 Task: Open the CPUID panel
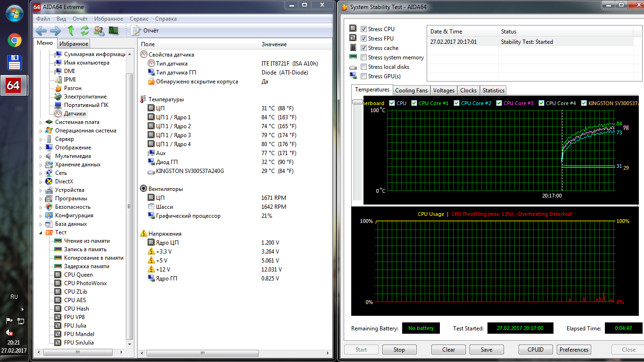(536, 350)
